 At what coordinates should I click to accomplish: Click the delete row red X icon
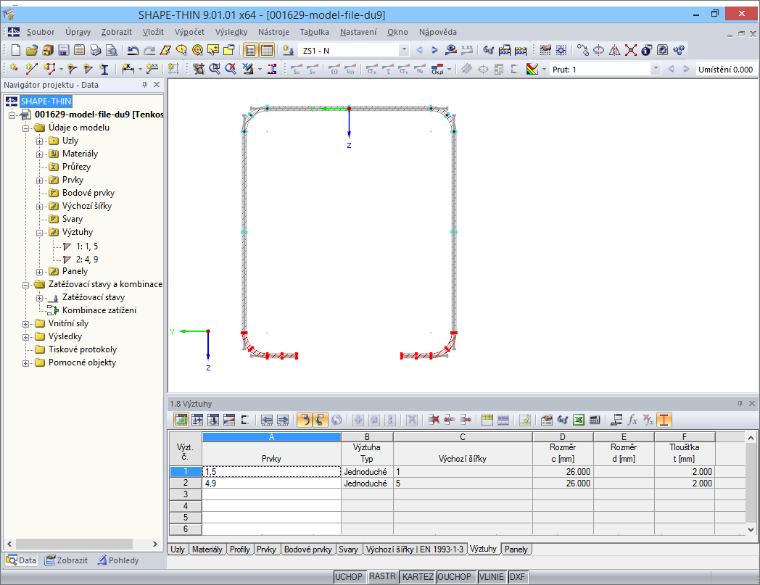[x=433, y=420]
